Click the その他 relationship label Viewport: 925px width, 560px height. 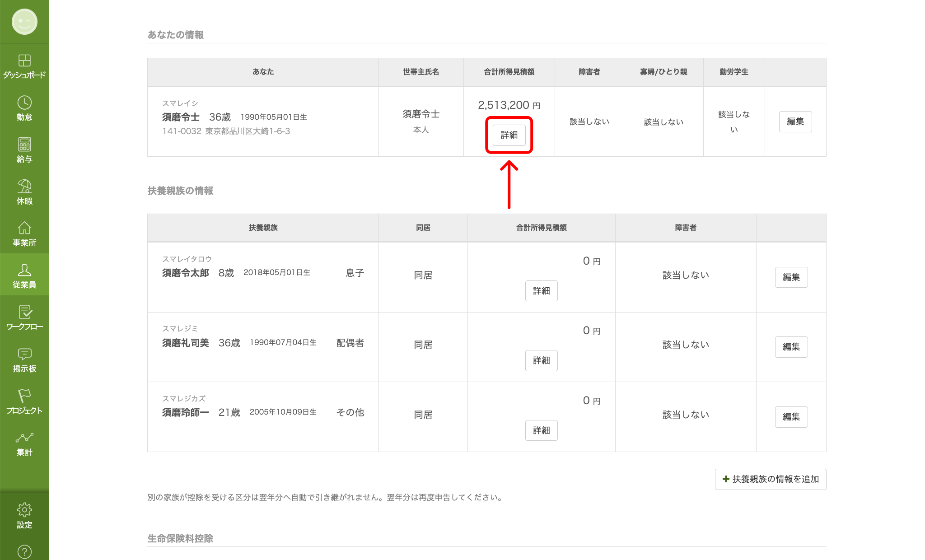tap(350, 412)
